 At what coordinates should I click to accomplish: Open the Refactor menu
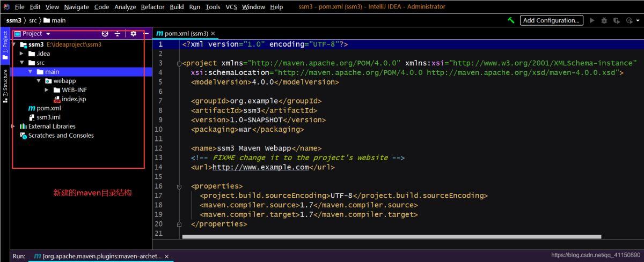153,7
